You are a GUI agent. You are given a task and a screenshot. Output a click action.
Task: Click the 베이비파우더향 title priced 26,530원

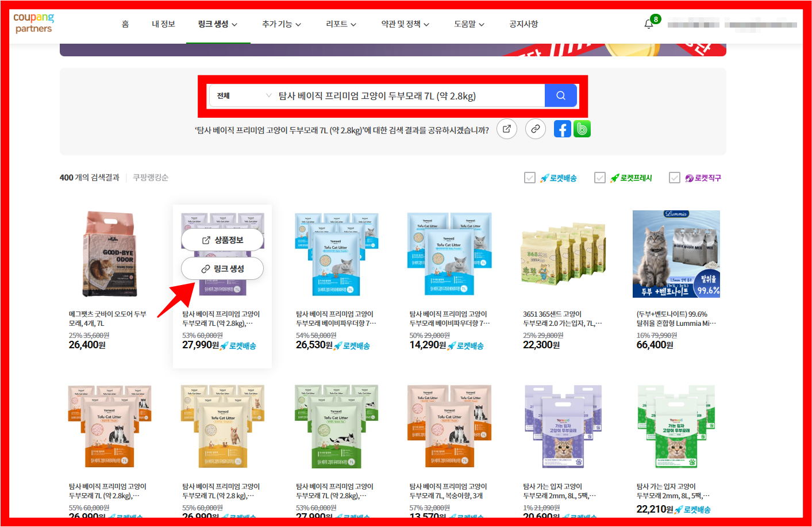tap(336, 319)
